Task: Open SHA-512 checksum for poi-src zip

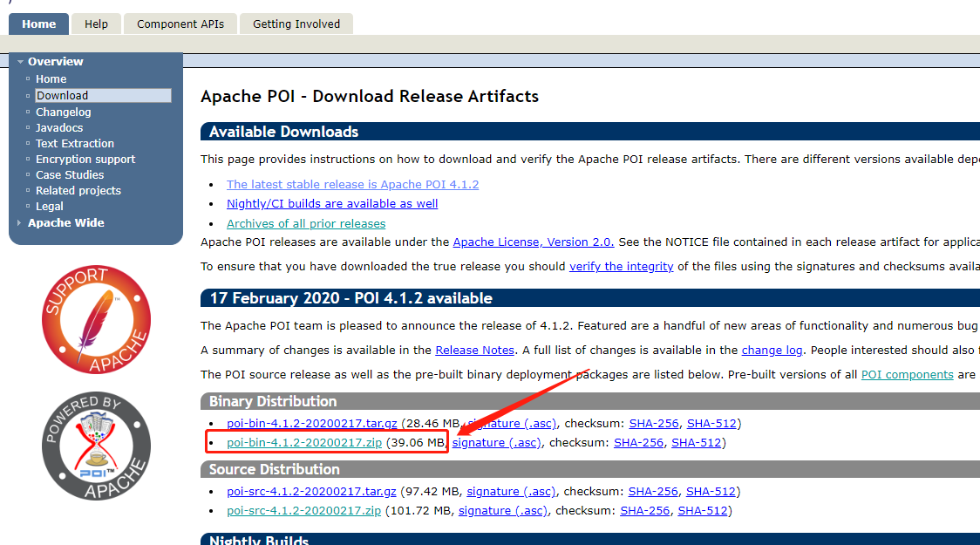Action: (x=703, y=511)
